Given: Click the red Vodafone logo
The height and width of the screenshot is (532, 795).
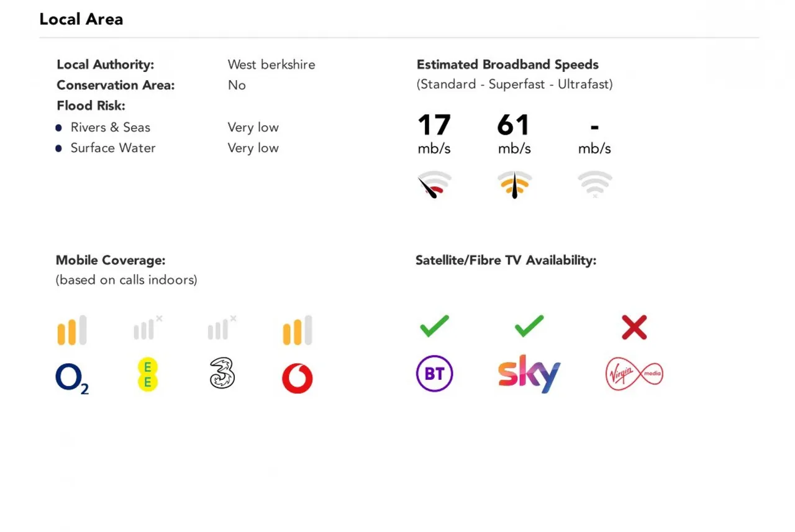Looking at the screenshot, I should click(298, 379).
